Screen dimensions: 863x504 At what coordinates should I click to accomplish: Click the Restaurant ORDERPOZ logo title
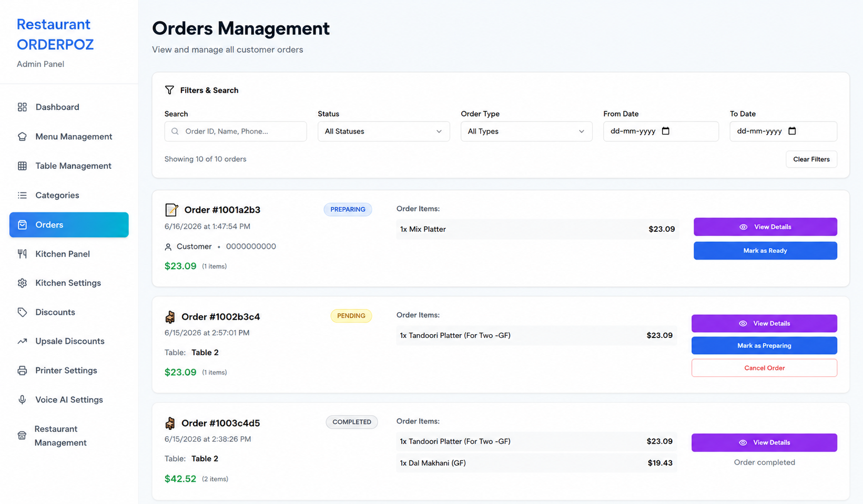point(55,35)
